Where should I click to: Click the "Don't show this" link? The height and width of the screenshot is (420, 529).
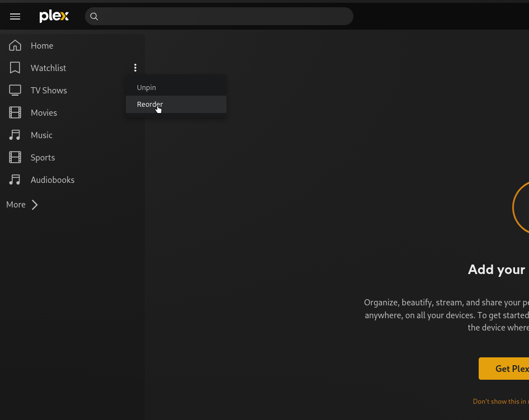pyautogui.click(x=500, y=402)
